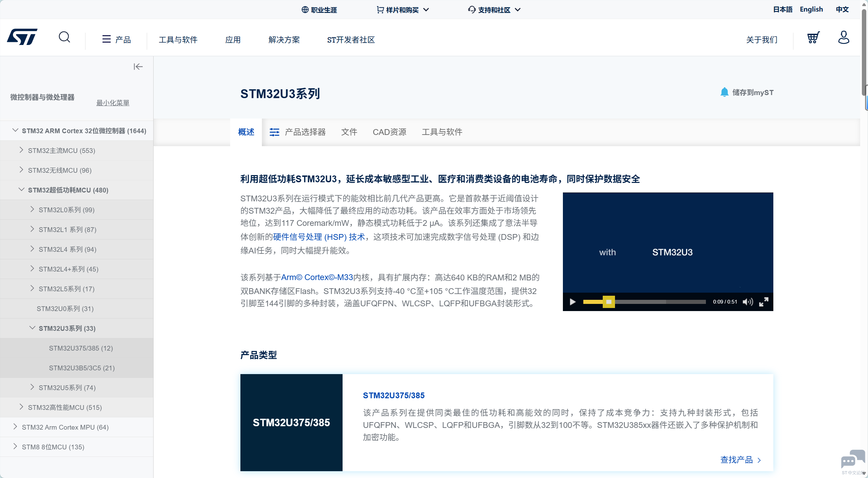The image size is (868, 478).
Task: Open the ST中文论坛 chat bubble
Action: [x=853, y=460]
